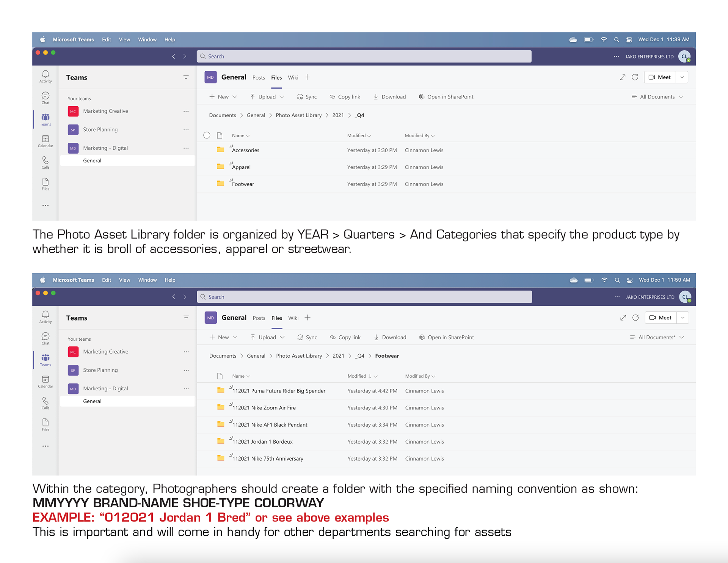
Task: Click Spotlight search icon in upper macOS menu bar
Action: (x=617, y=39)
